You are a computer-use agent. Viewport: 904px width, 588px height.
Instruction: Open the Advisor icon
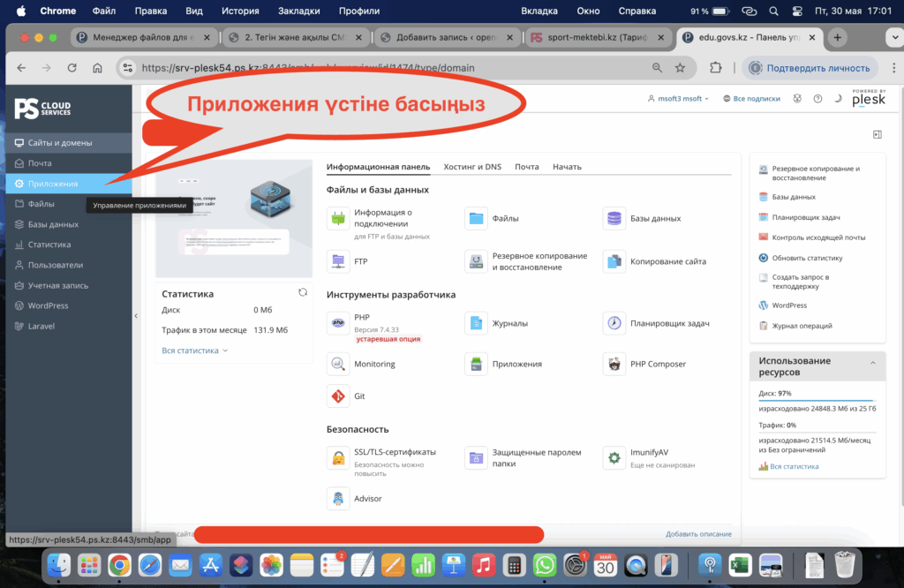tap(338, 499)
